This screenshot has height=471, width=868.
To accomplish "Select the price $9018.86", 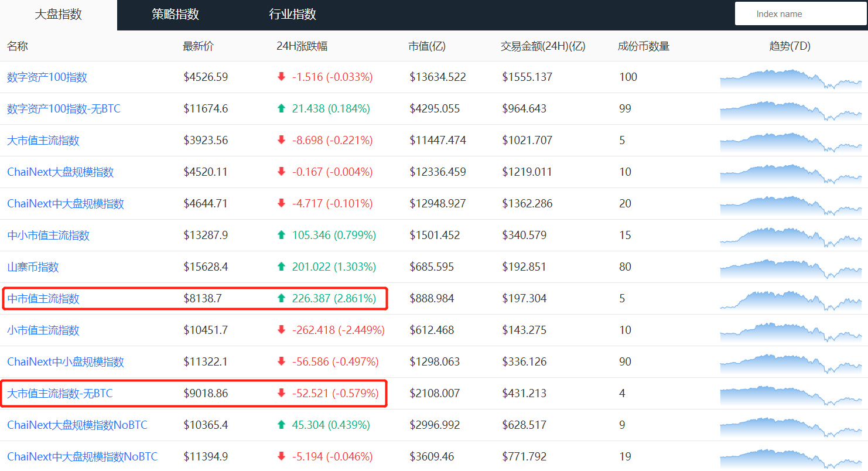I will coord(206,393).
